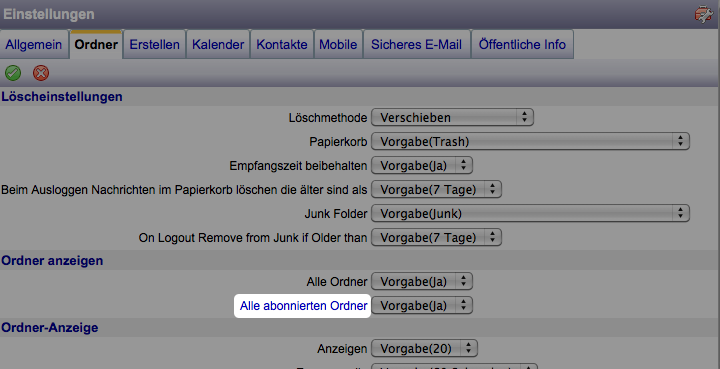720x369 pixels.
Task: Click the Anzeigen label
Action: coord(342,349)
